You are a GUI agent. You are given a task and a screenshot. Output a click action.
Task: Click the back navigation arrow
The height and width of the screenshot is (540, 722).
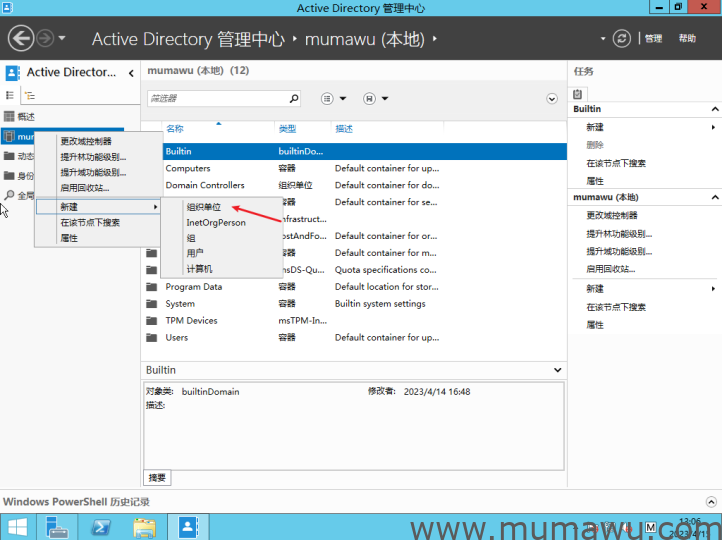click(22, 39)
